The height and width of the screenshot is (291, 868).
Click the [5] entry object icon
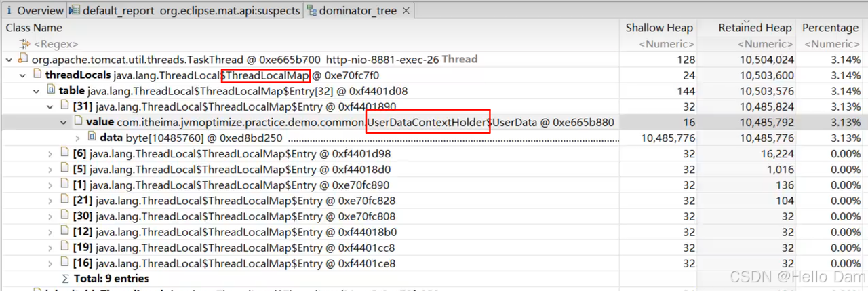tap(64, 169)
